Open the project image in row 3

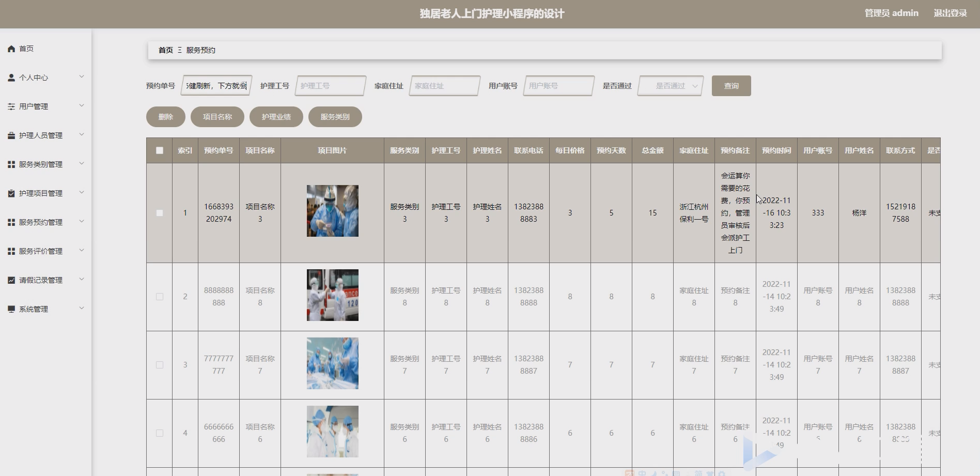pos(333,363)
